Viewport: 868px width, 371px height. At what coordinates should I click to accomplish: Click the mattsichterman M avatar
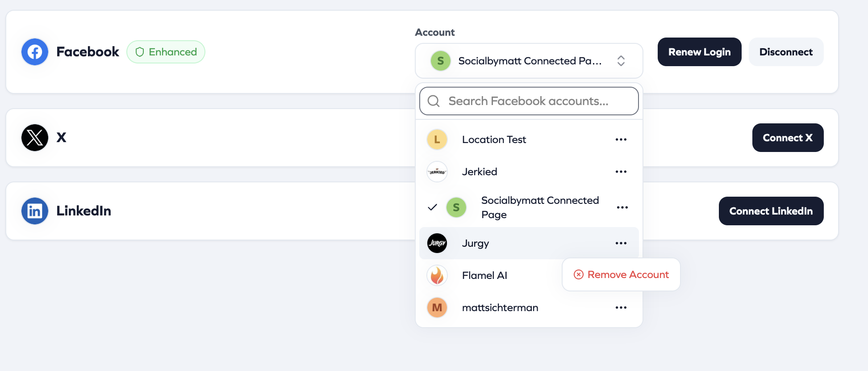pyautogui.click(x=437, y=308)
